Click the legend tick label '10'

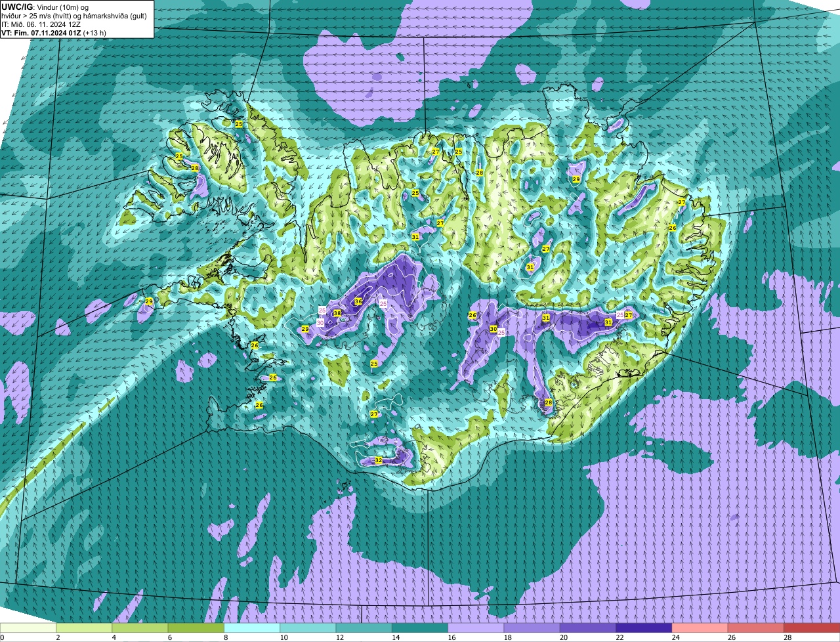coord(283,637)
